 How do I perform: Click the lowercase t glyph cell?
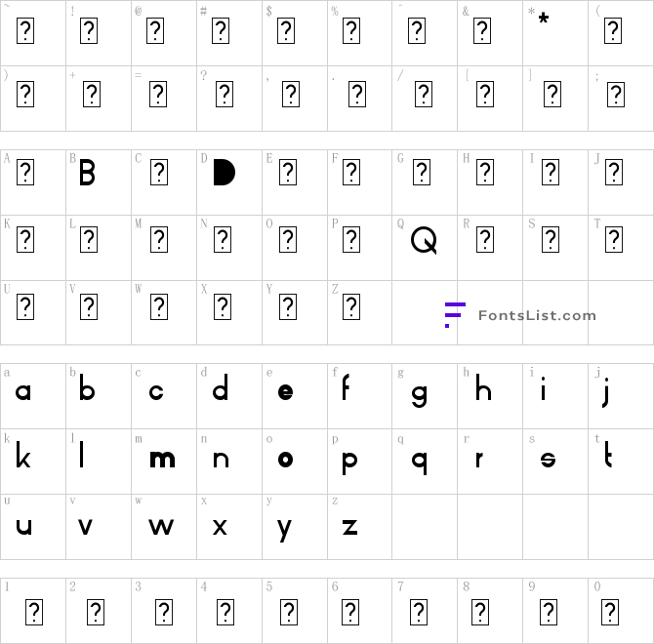pyautogui.click(x=607, y=456)
